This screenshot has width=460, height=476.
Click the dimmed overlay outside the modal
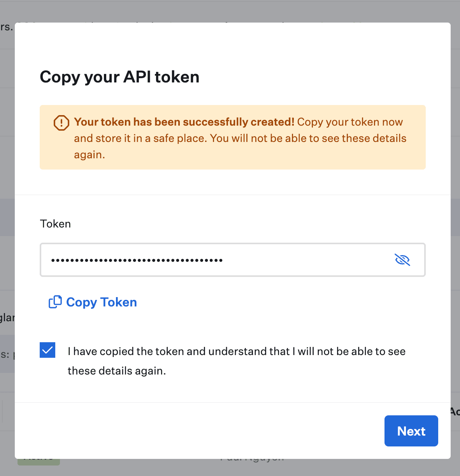tap(7, 233)
